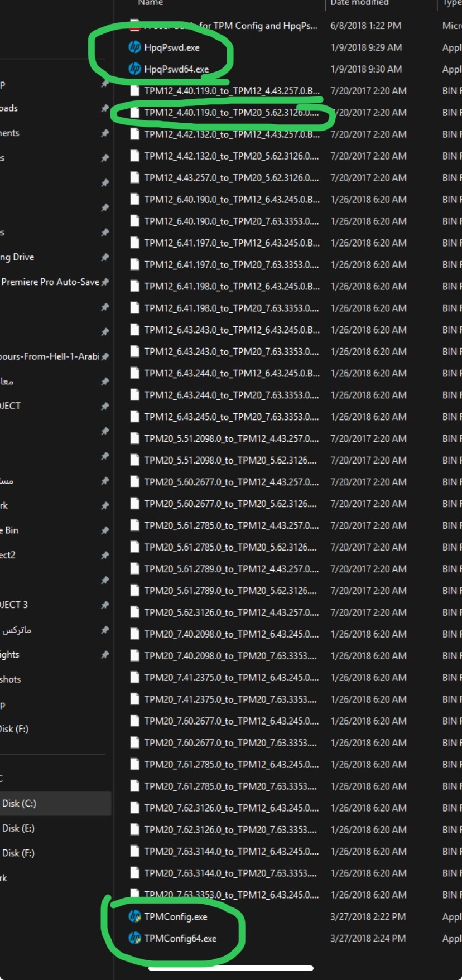Open the 'ights' pinned folder

pyautogui.click(x=10, y=654)
